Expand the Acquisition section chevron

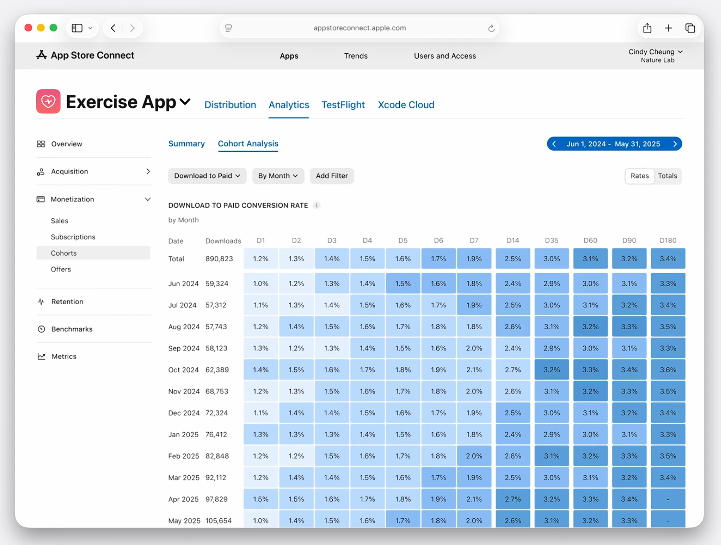(148, 172)
